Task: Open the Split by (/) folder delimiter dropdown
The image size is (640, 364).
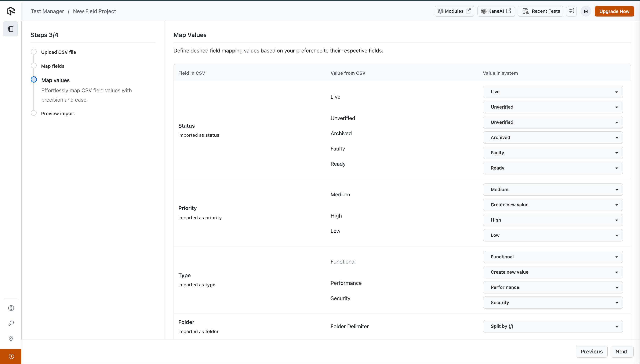Action: point(553,326)
